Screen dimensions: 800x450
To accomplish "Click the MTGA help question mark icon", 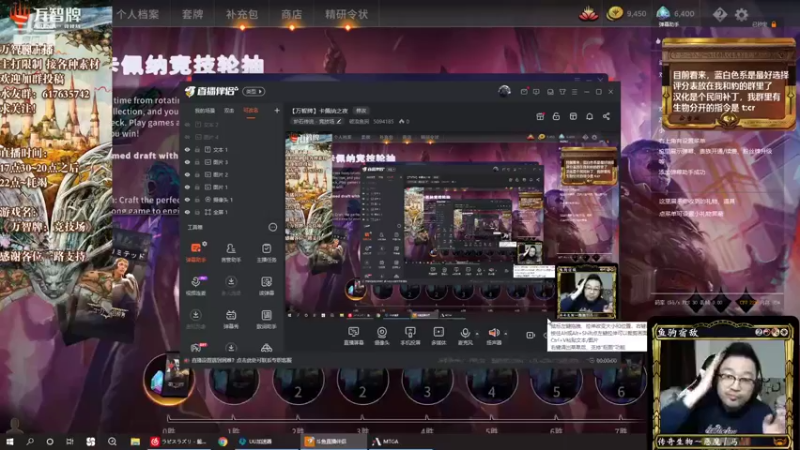I will [719, 14].
